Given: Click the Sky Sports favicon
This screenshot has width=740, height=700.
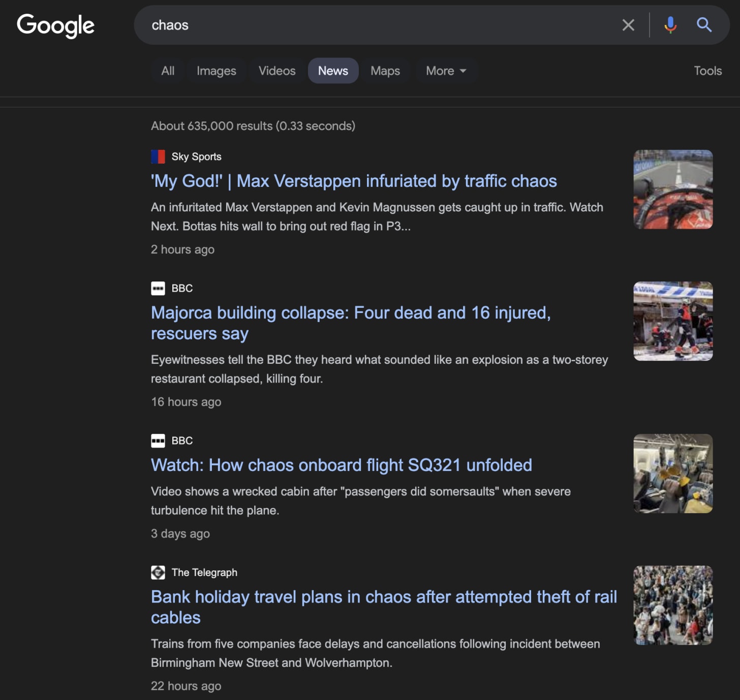Looking at the screenshot, I should click(x=158, y=156).
